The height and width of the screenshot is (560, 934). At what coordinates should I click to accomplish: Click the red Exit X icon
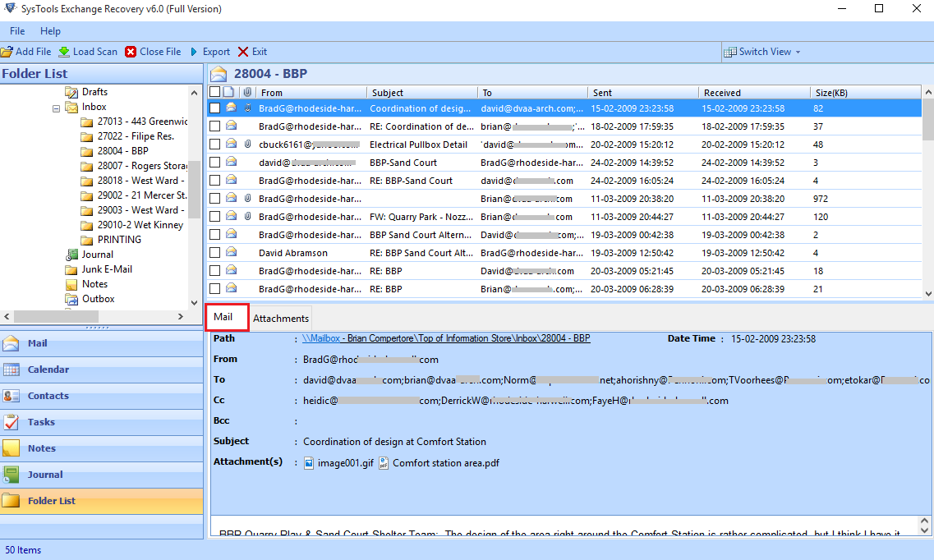coord(243,52)
